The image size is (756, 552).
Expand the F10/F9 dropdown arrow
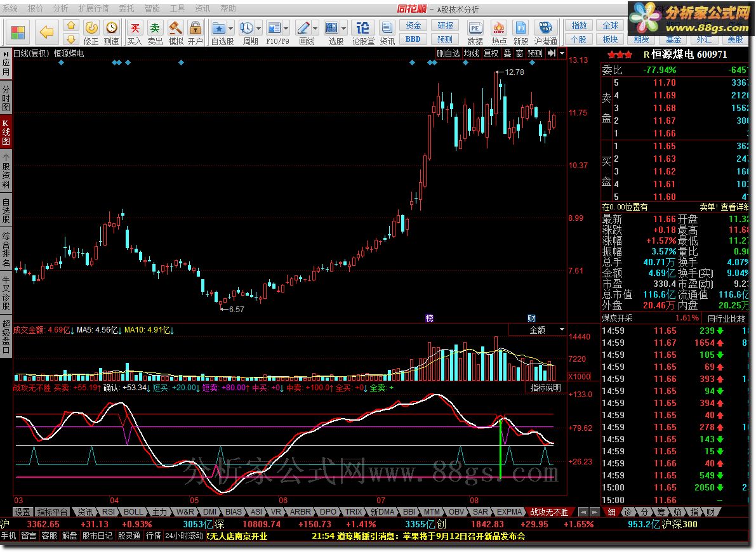click(x=286, y=28)
